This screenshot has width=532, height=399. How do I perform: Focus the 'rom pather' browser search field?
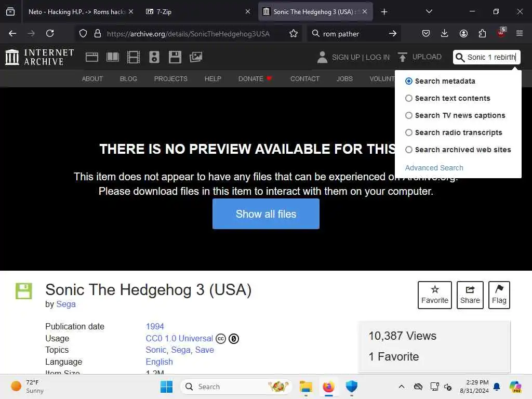(353, 34)
